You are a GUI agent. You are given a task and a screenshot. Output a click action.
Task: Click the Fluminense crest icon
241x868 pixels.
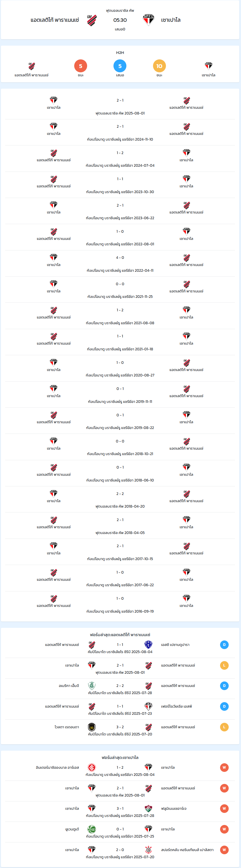click(x=148, y=809)
